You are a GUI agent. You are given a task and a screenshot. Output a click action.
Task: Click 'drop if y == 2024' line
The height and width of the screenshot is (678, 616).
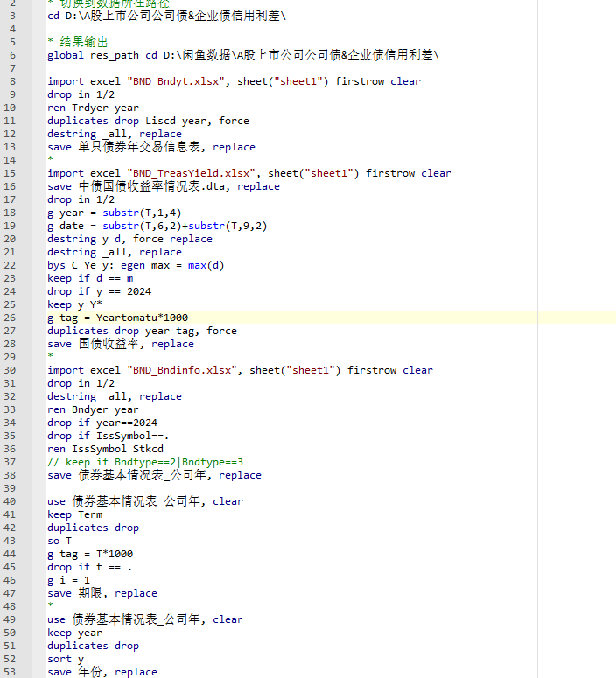[x=99, y=291]
